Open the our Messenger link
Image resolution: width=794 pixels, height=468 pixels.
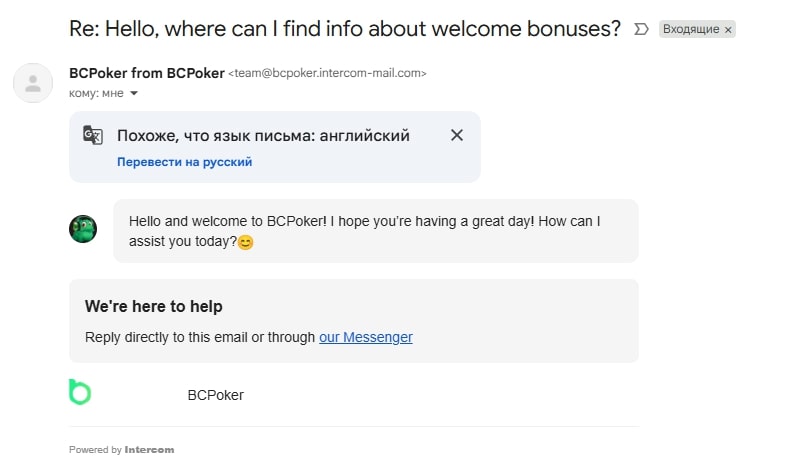(365, 337)
